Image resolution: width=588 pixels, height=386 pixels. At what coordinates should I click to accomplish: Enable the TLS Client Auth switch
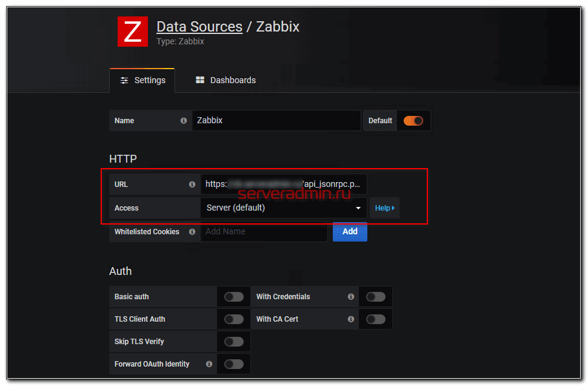click(x=234, y=319)
